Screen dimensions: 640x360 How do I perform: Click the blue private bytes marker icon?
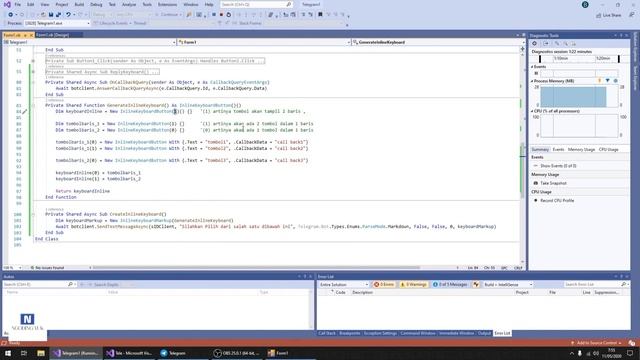pyautogui.click(x=616, y=81)
